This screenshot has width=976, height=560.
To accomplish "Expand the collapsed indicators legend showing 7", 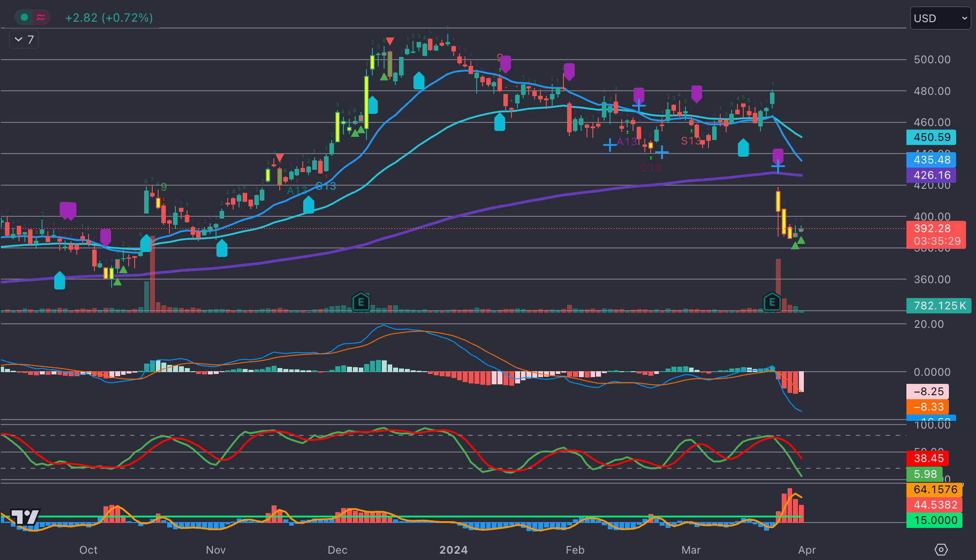I will point(24,40).
